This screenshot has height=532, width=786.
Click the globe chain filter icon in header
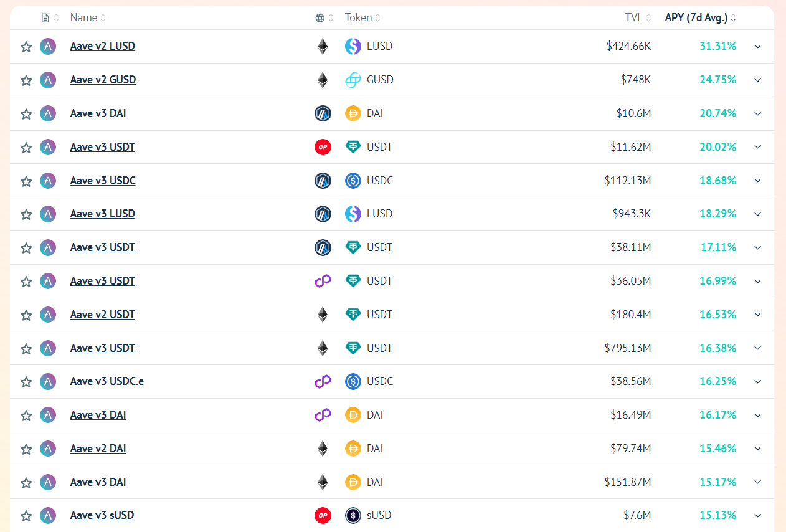point(320,18)
